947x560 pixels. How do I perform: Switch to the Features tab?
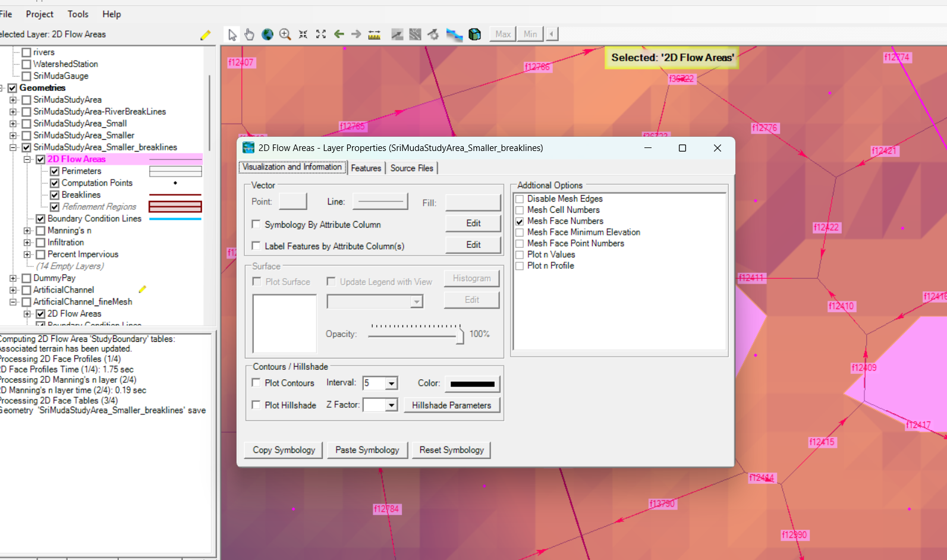coord(366,168)
